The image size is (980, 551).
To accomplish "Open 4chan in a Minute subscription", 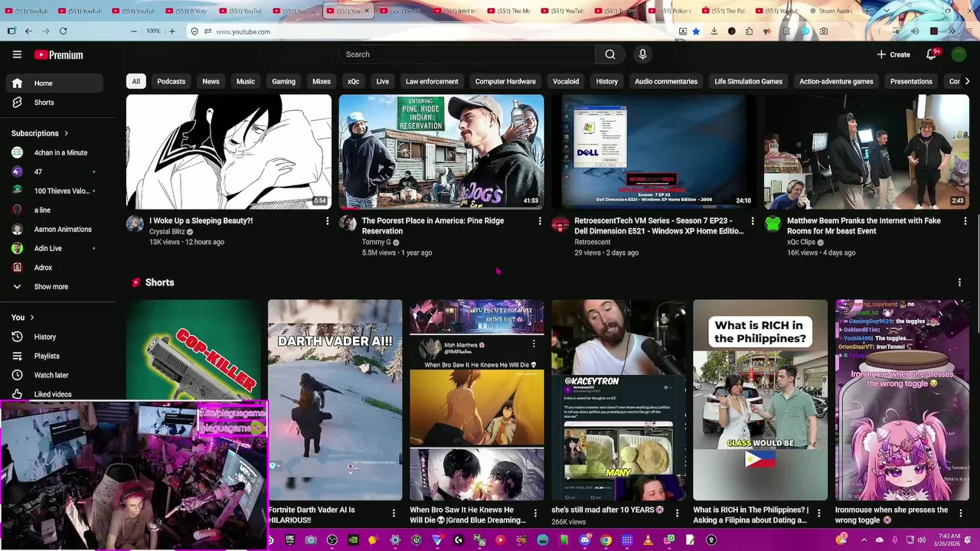I will pos(54,152).
